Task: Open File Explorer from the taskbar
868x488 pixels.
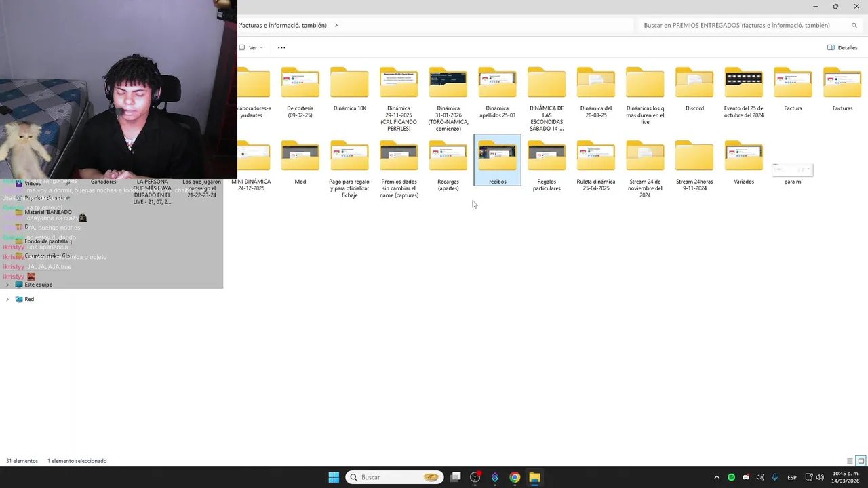Action: (x=534, y=477)
